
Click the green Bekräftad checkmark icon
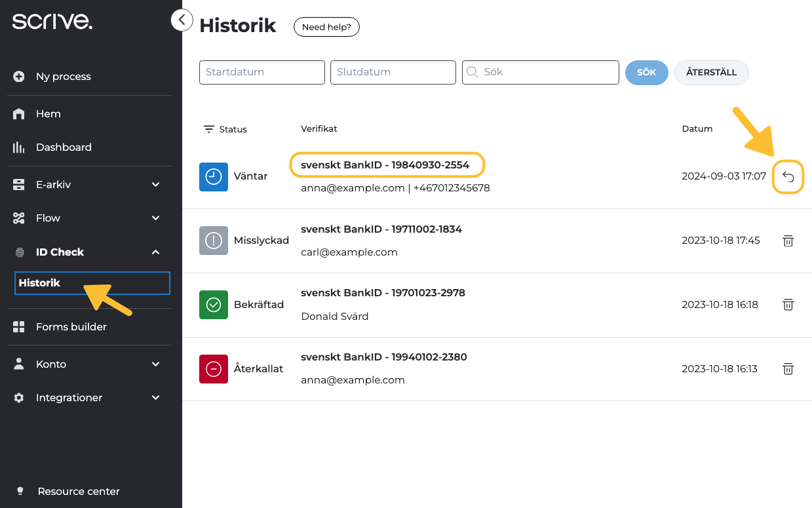[214, 305]
